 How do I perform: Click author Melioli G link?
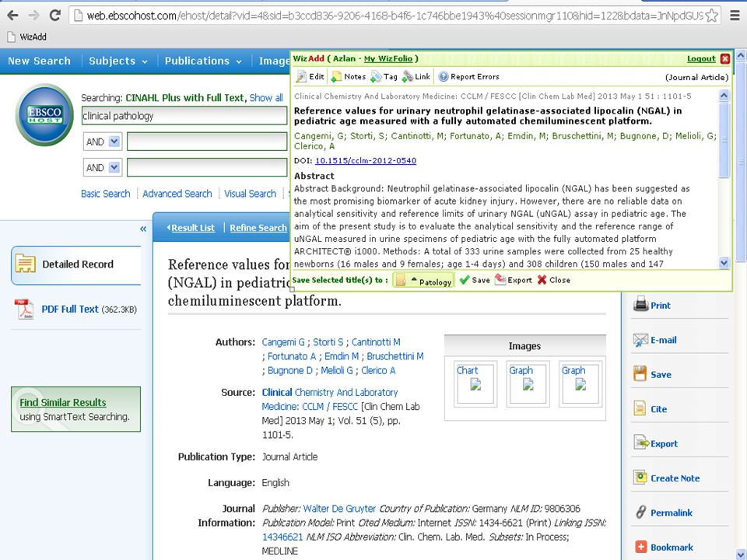click(x=337, y=370)
